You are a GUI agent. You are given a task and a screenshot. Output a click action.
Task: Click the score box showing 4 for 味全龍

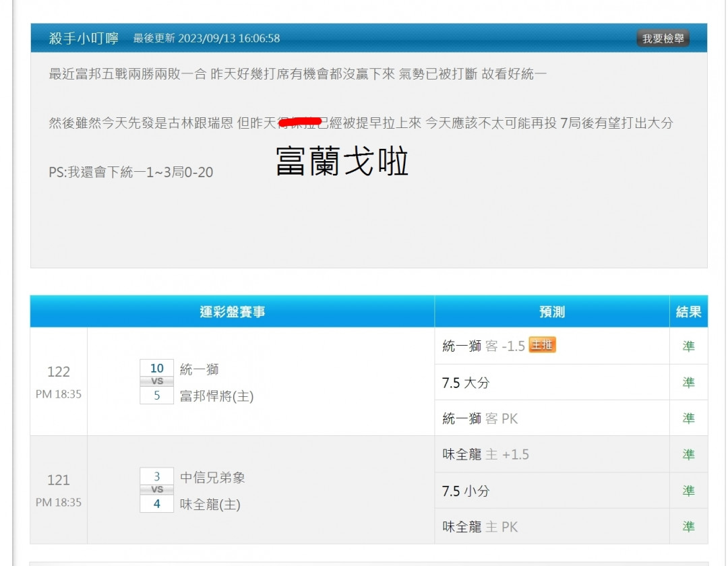click(x=157, y=503)
